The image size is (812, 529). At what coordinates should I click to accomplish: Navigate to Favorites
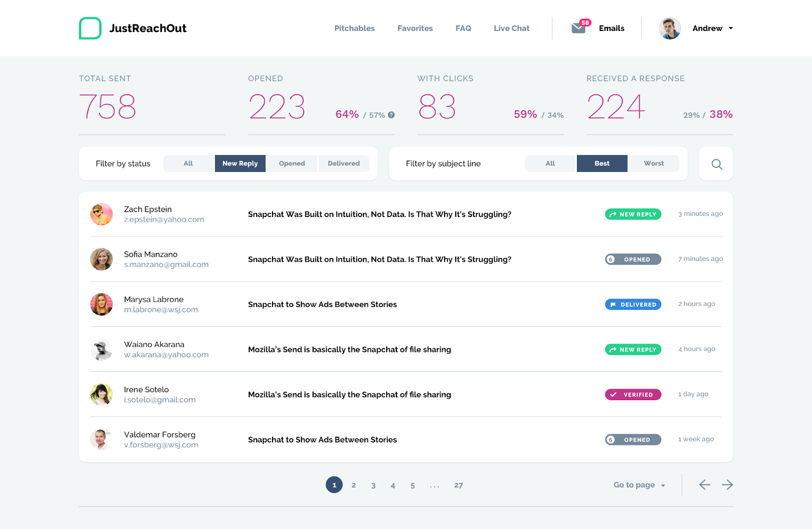[415, 28]
